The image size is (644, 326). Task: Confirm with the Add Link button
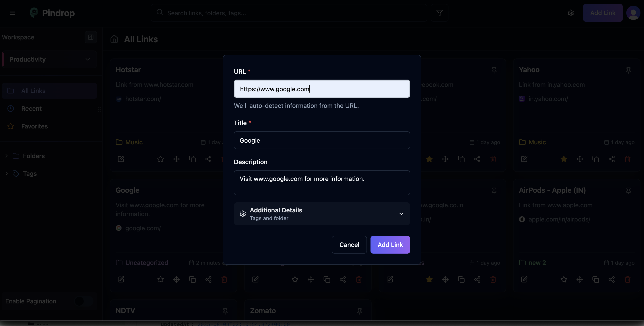click(390, 244)
